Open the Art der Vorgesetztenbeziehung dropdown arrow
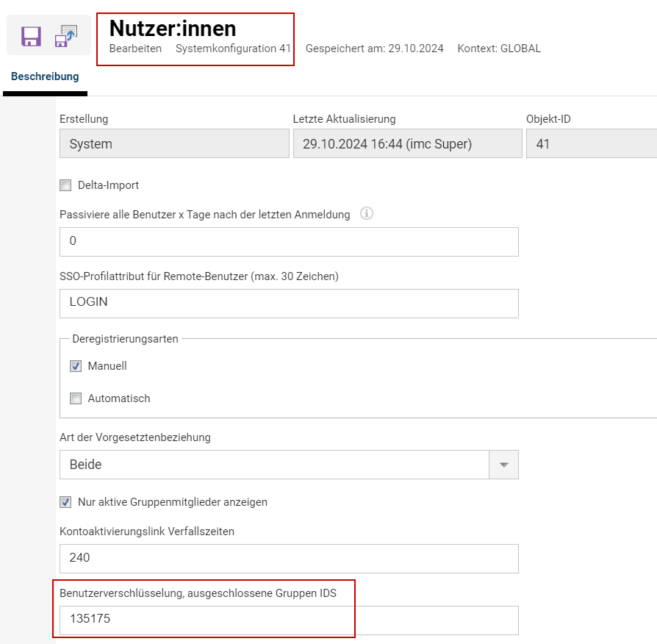 503,465
